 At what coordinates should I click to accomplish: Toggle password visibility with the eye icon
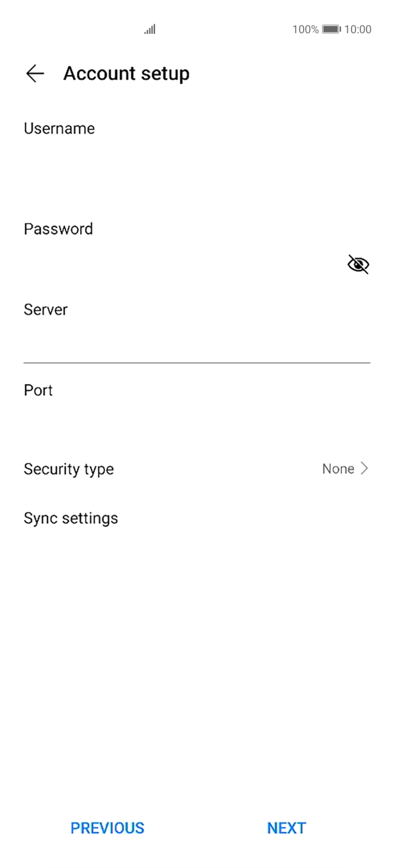357,263
